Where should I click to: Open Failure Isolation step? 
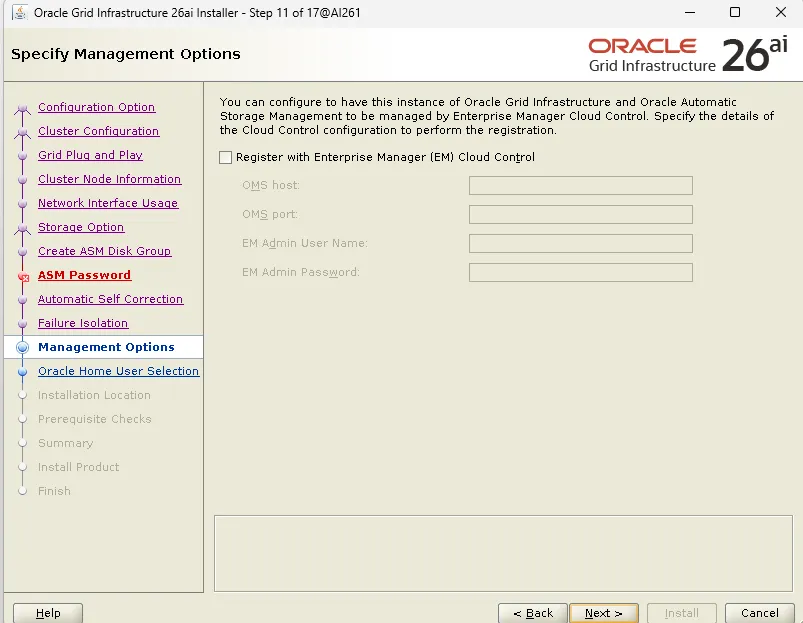pos(83,324)
